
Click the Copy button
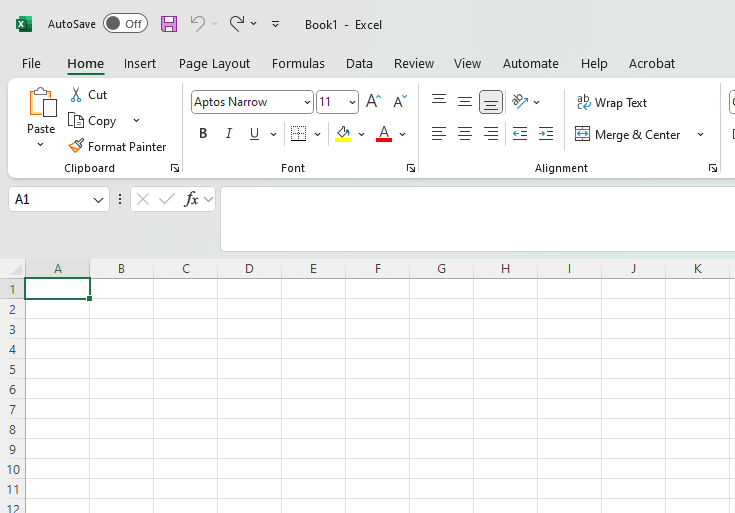coord(93,121)
